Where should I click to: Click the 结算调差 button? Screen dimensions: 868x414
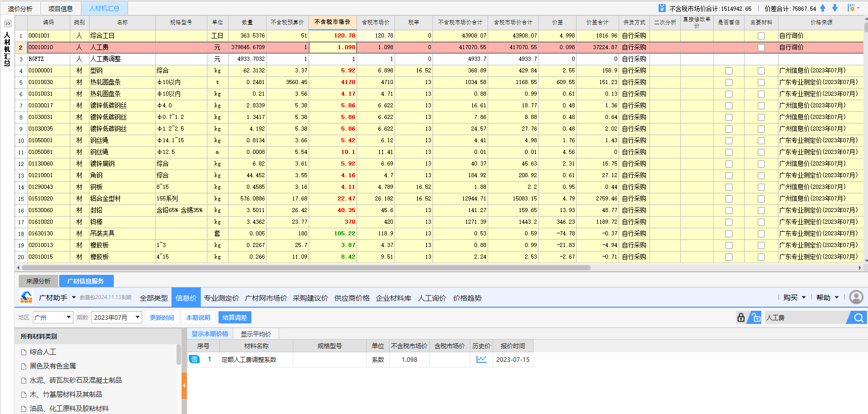tap(235, 317)
